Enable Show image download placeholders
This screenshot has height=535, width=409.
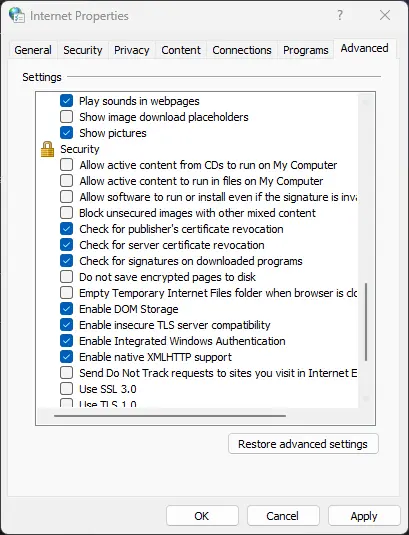[67, 117]
